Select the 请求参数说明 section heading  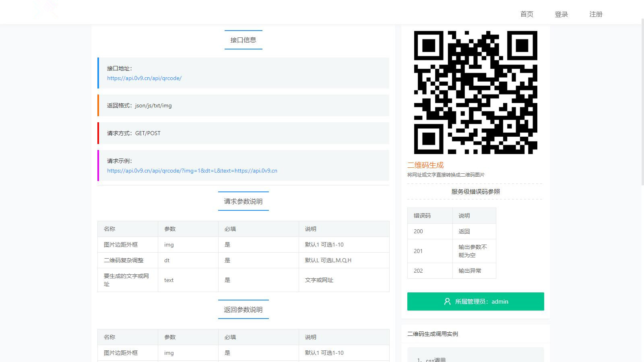click(243, 201)
